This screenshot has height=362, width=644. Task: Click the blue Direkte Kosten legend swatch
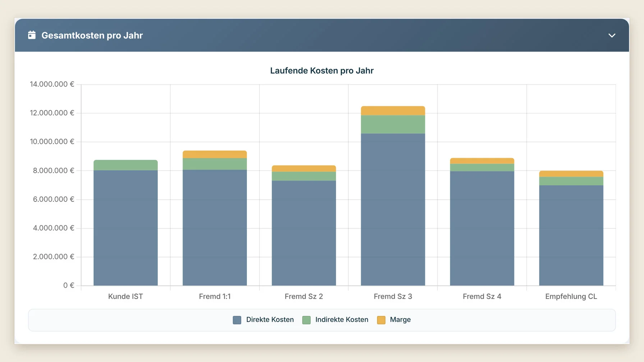237,320
